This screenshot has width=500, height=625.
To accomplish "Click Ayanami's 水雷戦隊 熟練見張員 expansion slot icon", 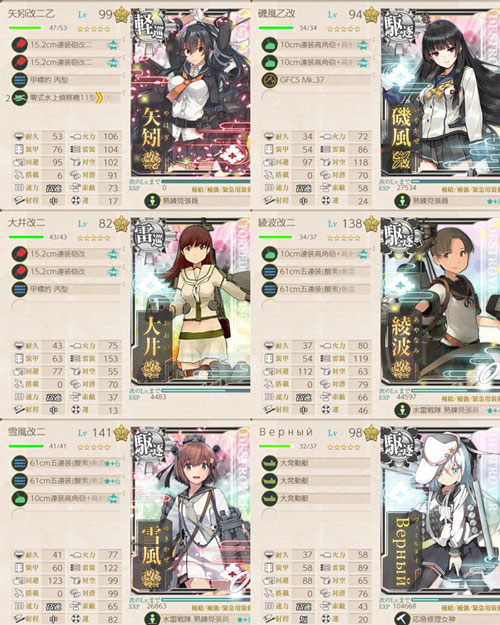I will pyautogui.click(x=402, y=410).
